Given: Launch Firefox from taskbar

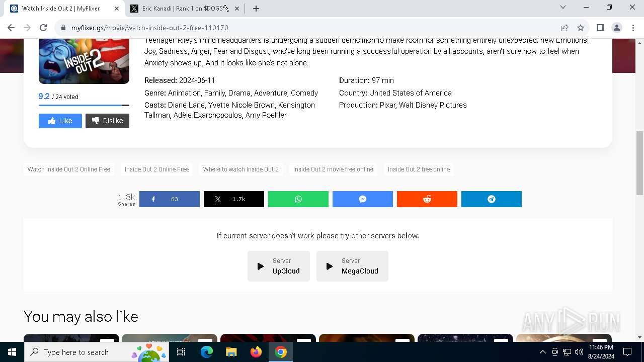Looking at the screenshot, I should click(x=256, y=352).
